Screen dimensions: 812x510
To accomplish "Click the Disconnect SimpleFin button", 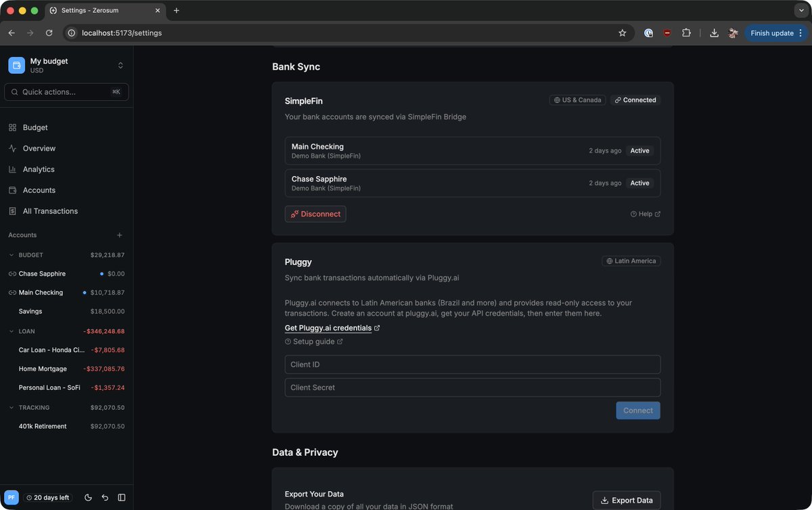I will (x=315, y=214).
